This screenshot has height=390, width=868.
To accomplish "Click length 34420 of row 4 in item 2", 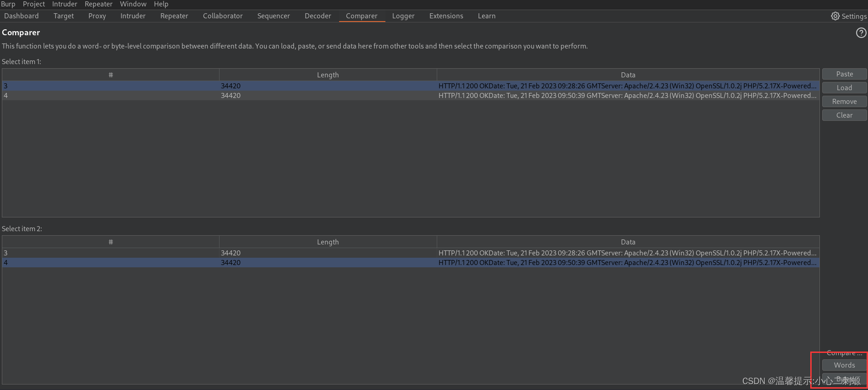I will click(231, 263).
